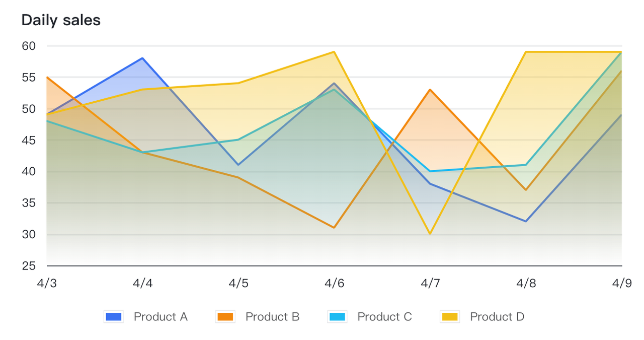Viewport: 644px width, 340px height.
Task: Hide series via Product A label
Action: pos(160,317)
